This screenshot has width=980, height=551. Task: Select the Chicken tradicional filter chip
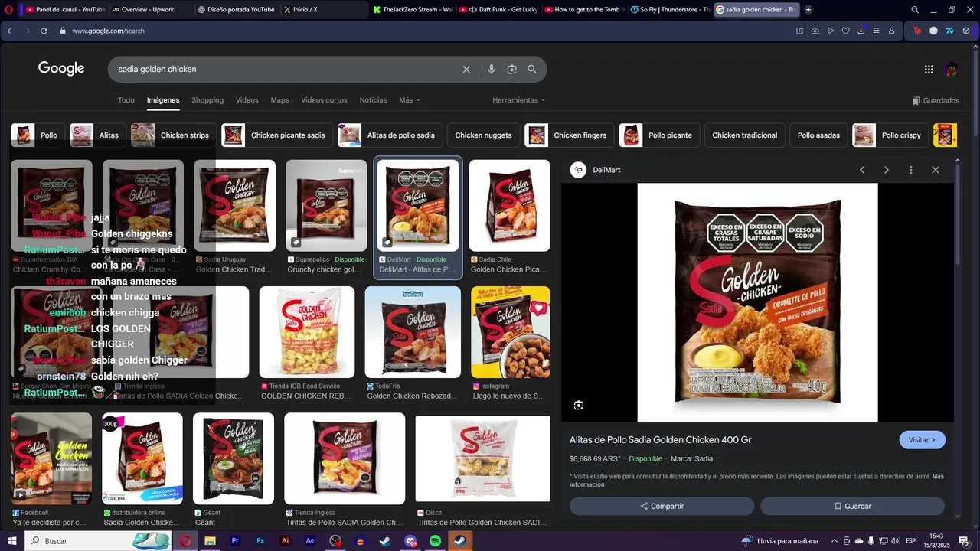coord(744,135)
